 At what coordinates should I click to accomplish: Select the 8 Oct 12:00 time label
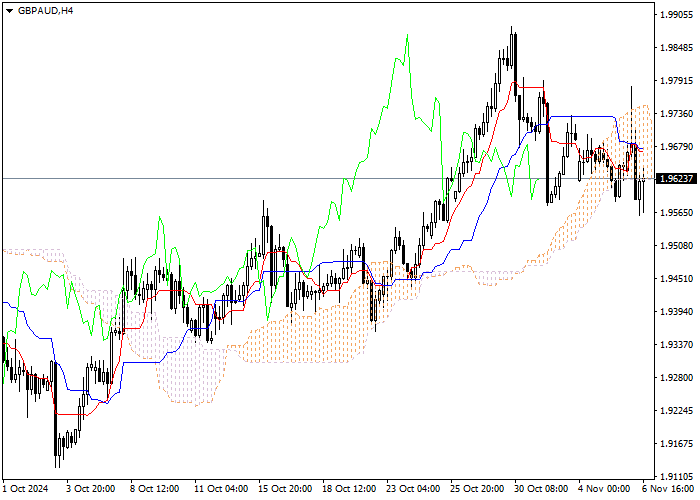tap(154, 488)
